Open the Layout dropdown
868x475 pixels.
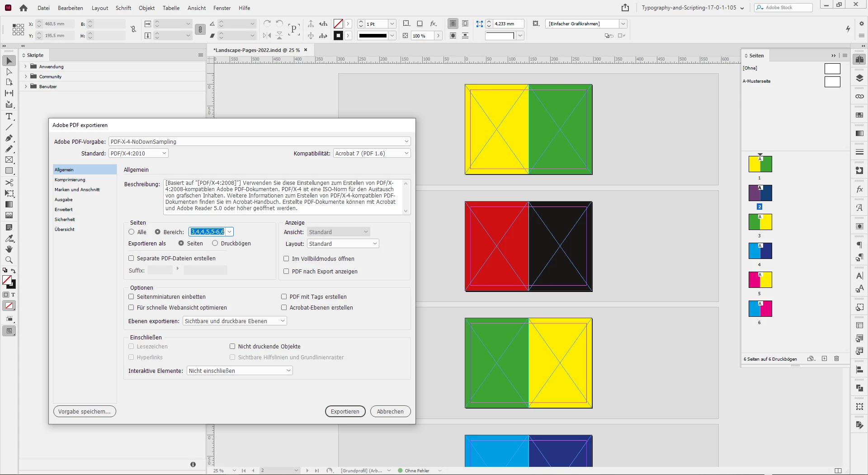(x=343, y=244)
